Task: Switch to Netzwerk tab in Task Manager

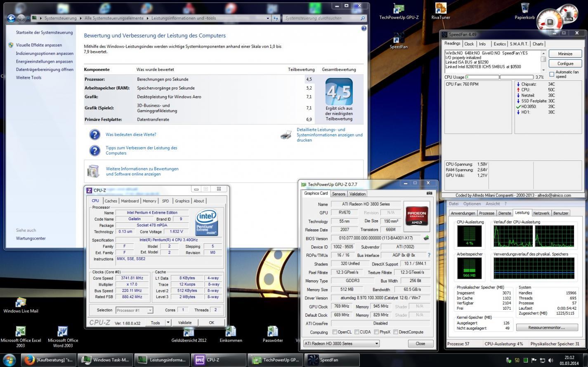Action: click(x=541, y=213)
